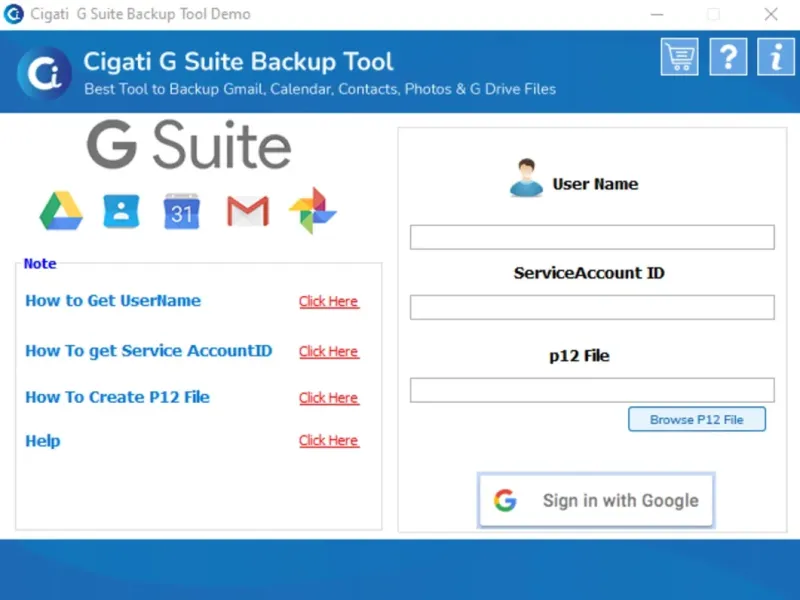The width and height of the screenshot is (800, 600).
Task: Click the Google Calendar icon
Action: (x=182, y=211)
